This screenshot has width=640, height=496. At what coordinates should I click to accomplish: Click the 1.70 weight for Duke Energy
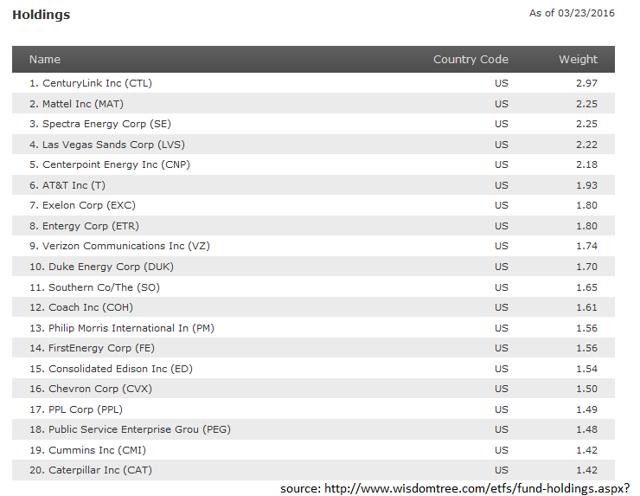tap(587, 267)
